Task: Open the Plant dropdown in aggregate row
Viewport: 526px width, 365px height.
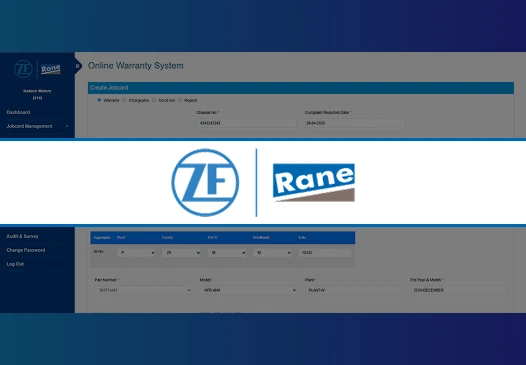Action: click(136, 253)
